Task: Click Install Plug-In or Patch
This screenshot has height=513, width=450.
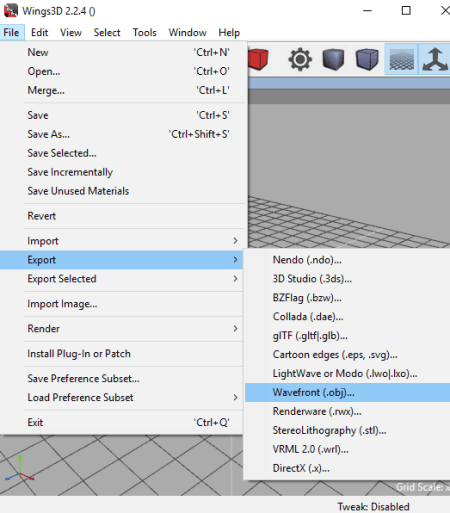Action: 122,354
